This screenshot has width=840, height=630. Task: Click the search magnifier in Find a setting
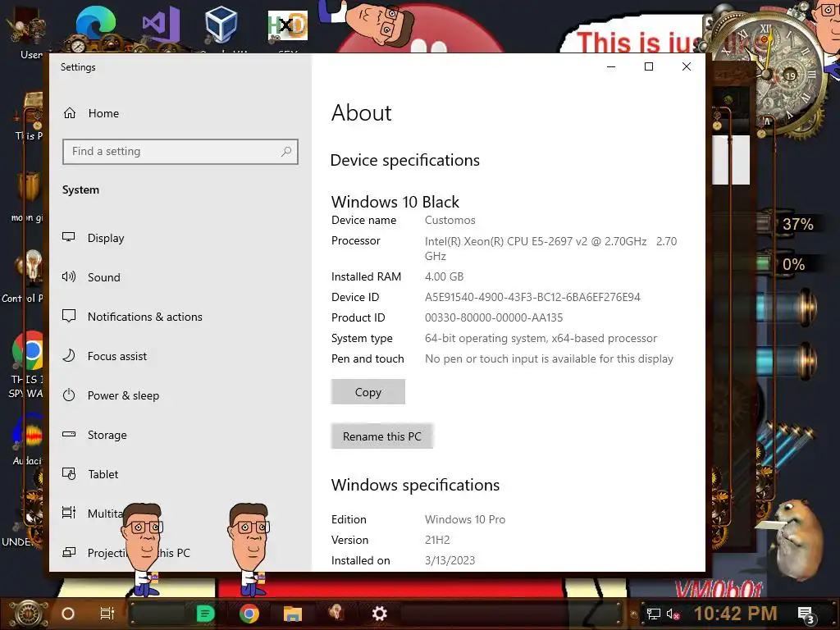(286, 152)
